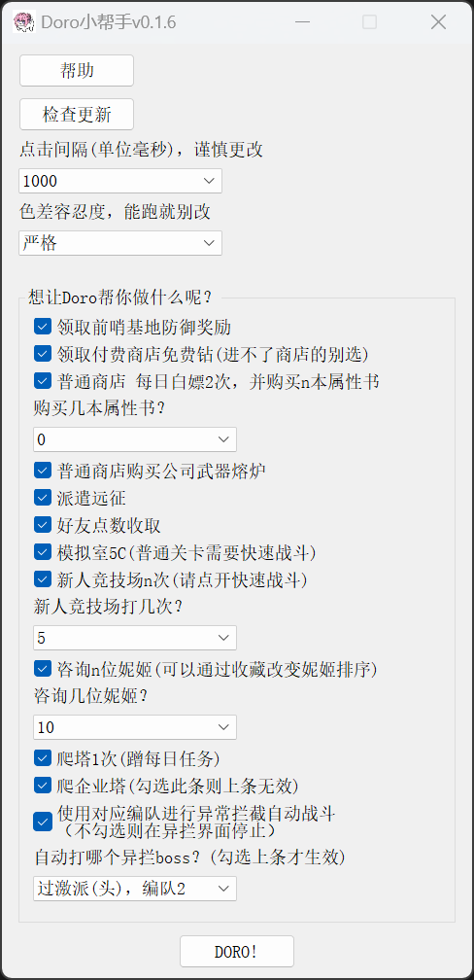Uncheck 领取前哨基地防御奖励
Screen dimensions: 474x980
(43, 327)
